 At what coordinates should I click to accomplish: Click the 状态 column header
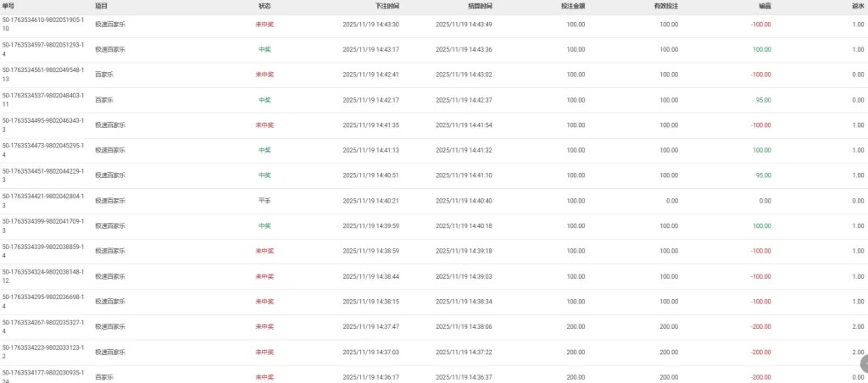pos(264,6)
